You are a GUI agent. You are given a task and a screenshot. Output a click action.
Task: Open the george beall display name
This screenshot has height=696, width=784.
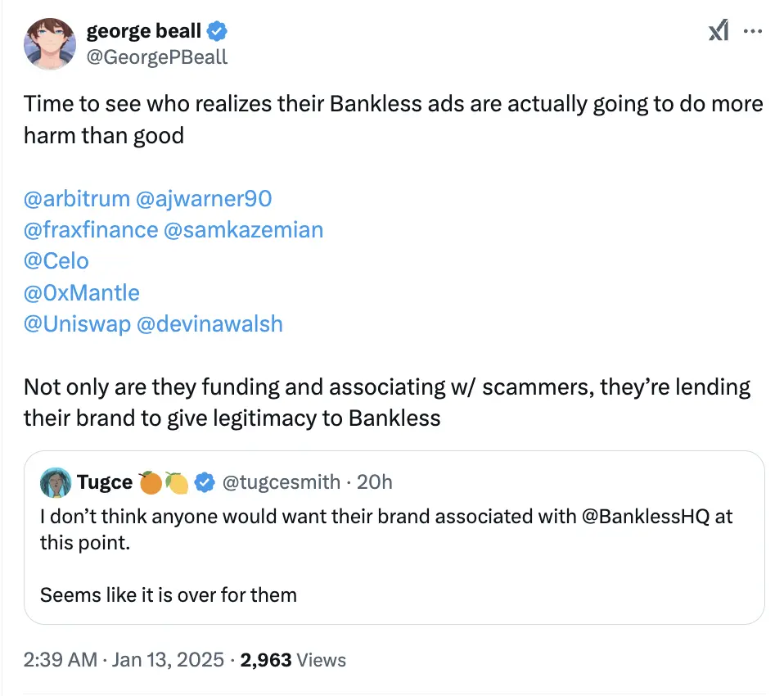coord(144,32)
